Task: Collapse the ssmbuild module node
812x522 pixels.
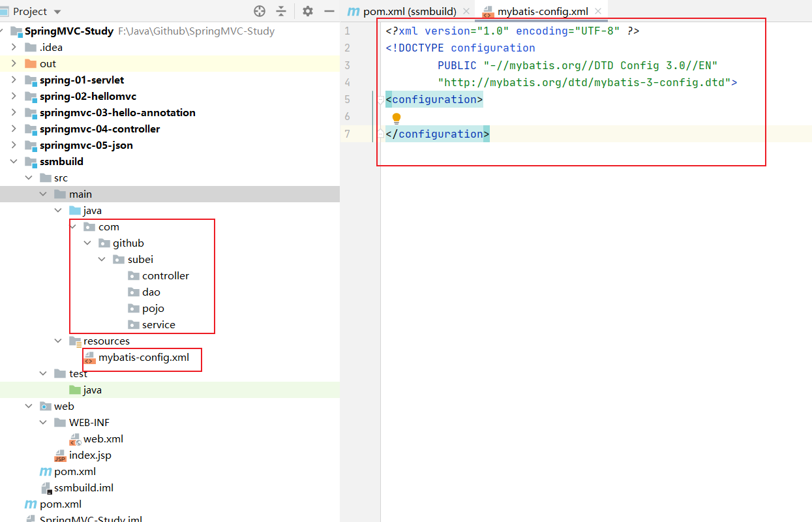Action: pyautogui.click(x=14, y=162)
